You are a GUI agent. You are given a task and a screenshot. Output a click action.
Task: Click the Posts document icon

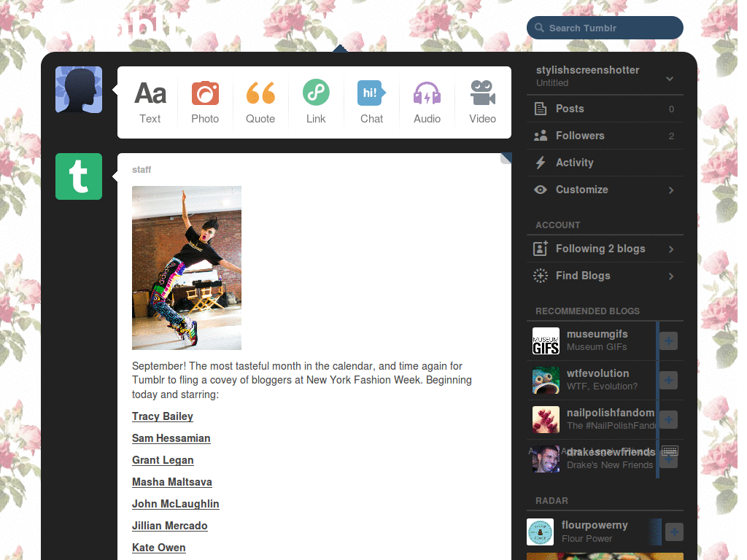tap(541, 109)
